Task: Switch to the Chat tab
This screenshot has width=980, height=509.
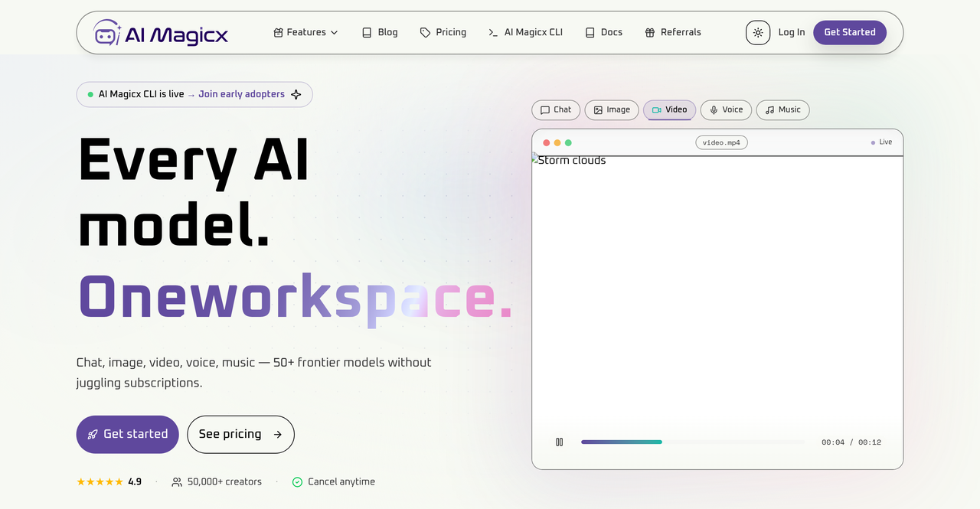Action: pos(556,110)
